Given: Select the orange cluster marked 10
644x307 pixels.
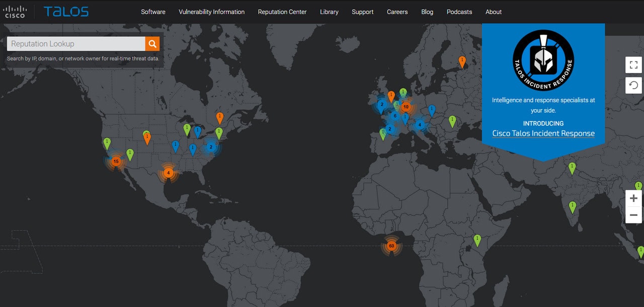Looking at the screenshot, I should point(406,107).
